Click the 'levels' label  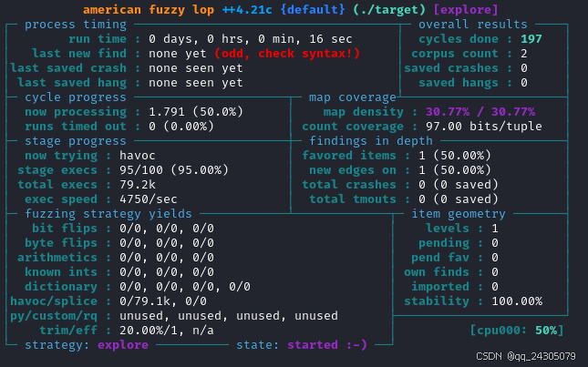pos(448,229)
